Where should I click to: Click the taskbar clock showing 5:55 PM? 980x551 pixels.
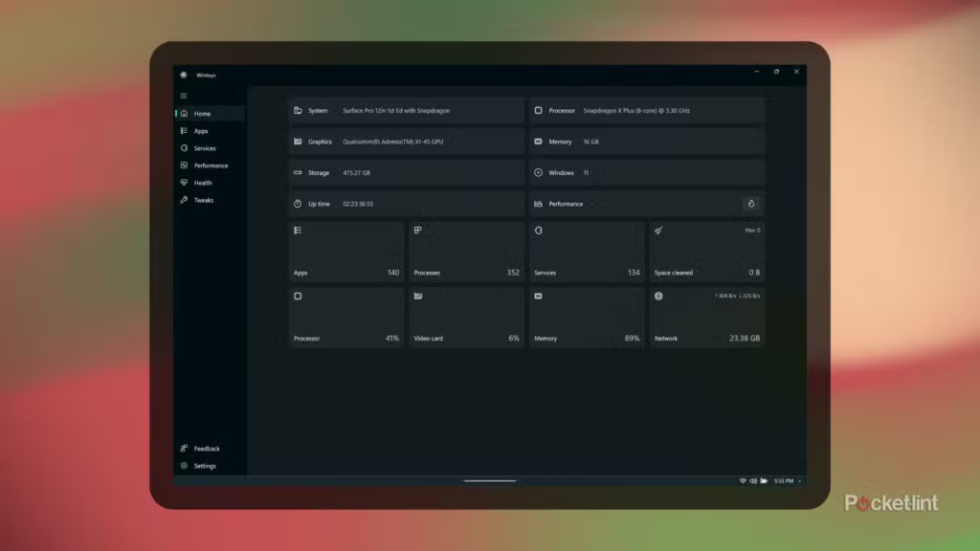782,481
